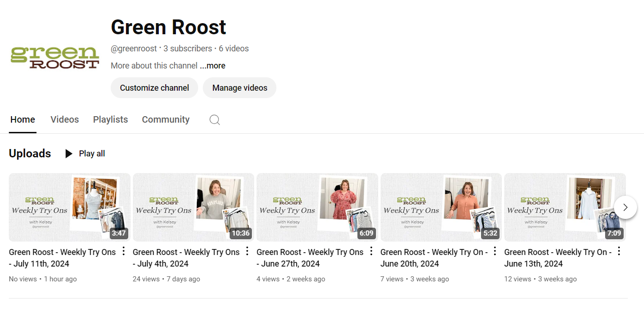Switch to the Home tab
The width and height of the screenshot is (644, 311).
pyautogui.click(x=23, y=119)
